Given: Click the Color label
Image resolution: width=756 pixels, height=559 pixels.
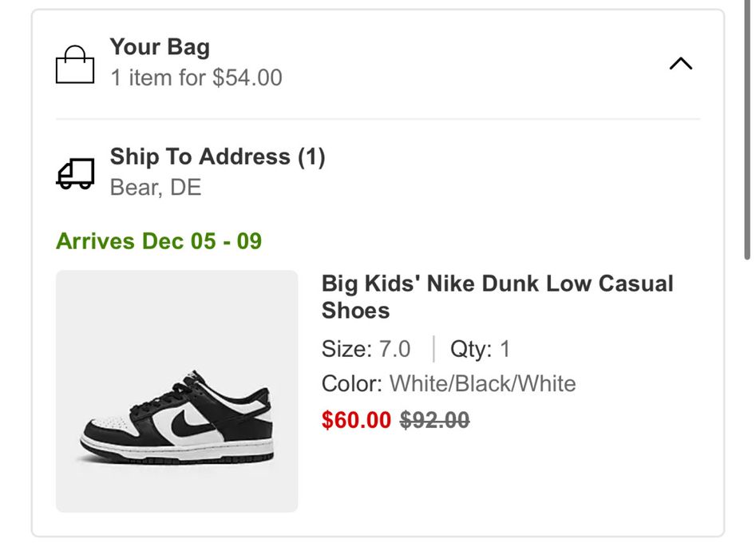Looking at the screenshot, I should [x=352, y=383].
